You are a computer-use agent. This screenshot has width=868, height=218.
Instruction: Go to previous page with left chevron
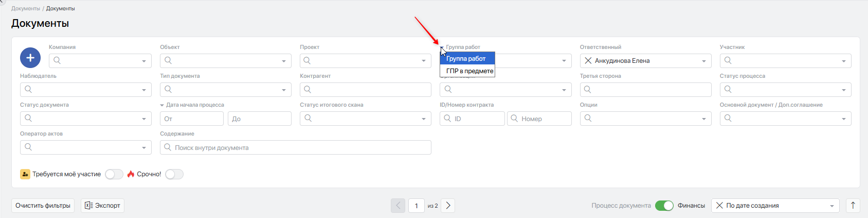pyautogui.click(x=398, y=206)
